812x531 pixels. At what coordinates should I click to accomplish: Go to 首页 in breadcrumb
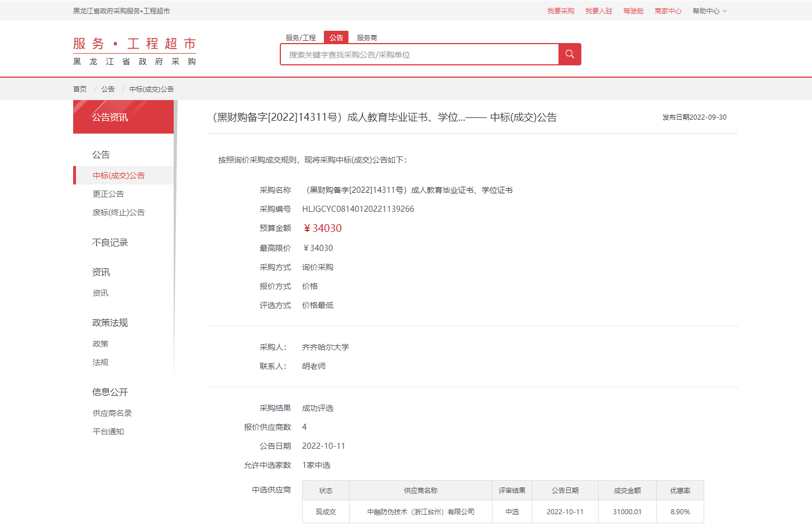80,89
